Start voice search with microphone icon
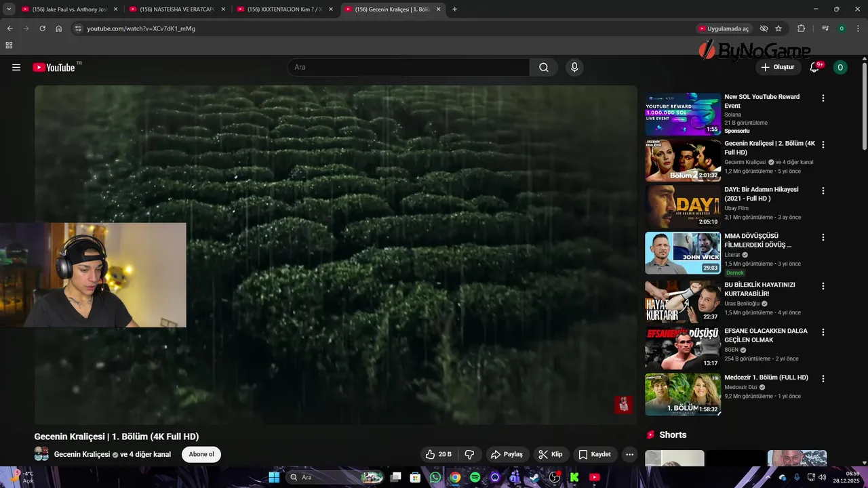Screen dimensions: 868x488 point(574,67)
